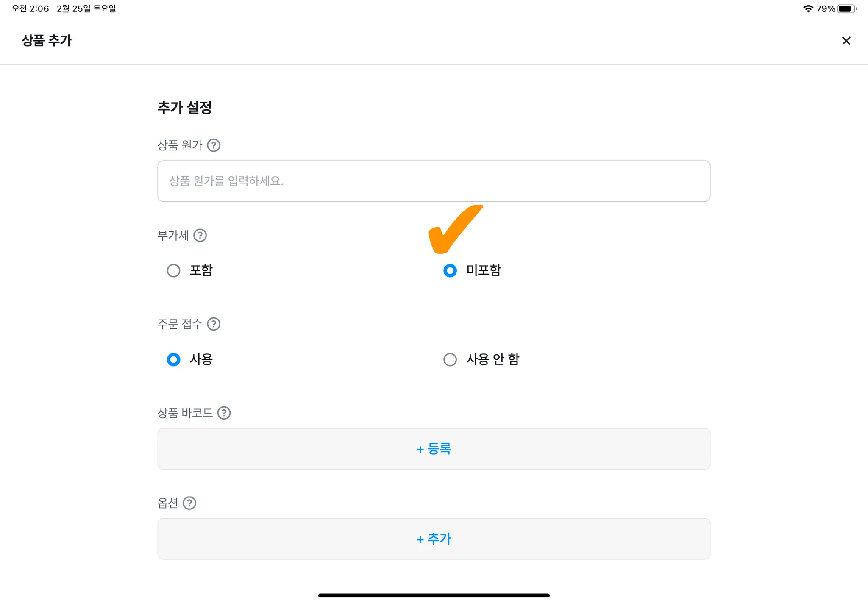Viewport: 868px width, 603px height.
Task: Click the 추가 설정 section heading
Action: pyautogui.click(x=185, y=107)
